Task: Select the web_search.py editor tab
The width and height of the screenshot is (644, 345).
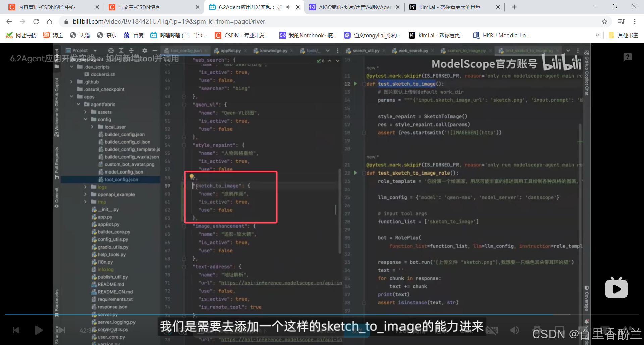Action: tap(413, 51)
